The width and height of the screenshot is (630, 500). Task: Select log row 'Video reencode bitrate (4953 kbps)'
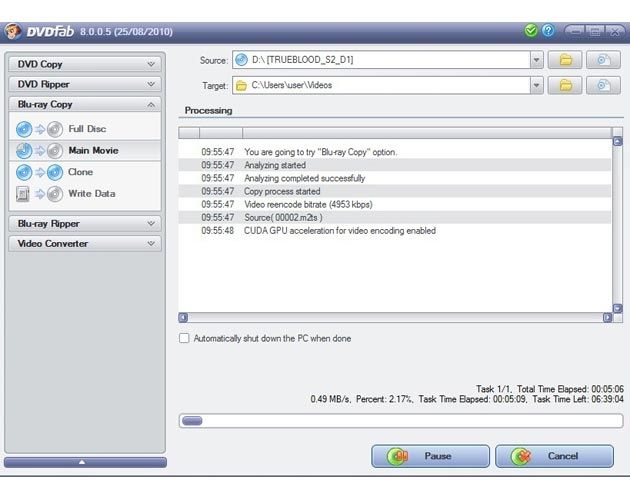(395, 204)
